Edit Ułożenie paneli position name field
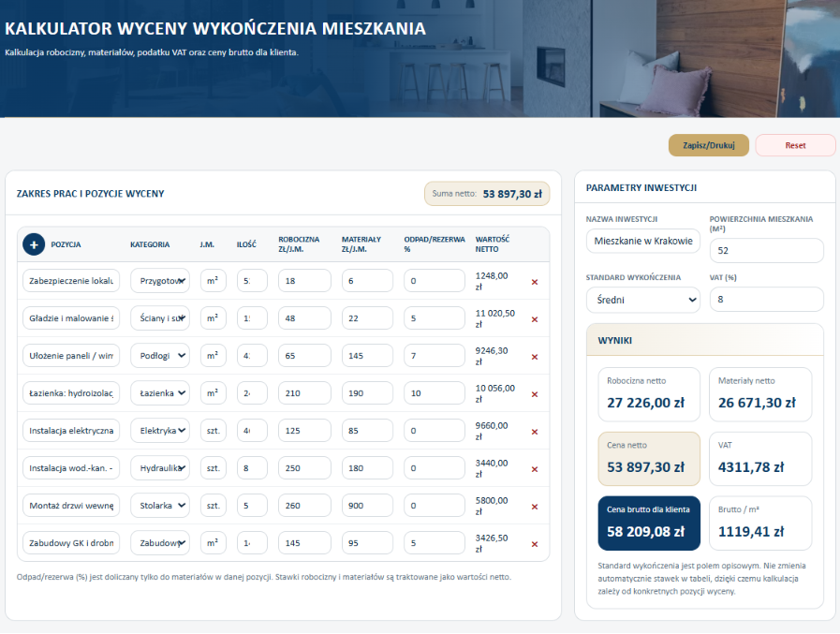Screen dimensions: 840x634 coord(71,355)
